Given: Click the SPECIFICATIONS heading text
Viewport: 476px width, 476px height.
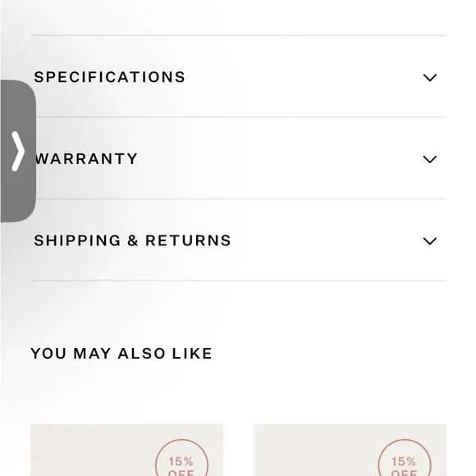Looking at the screenshot, I should pyautogui.click(x=109, y=77).
